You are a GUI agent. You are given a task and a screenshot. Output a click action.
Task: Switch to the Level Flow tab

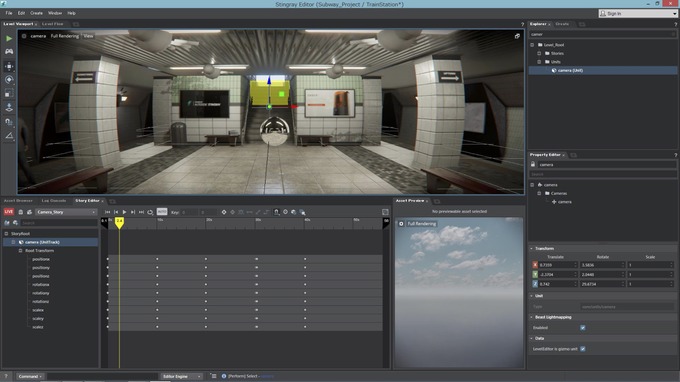pyautogui.click(x=53, y=24)
